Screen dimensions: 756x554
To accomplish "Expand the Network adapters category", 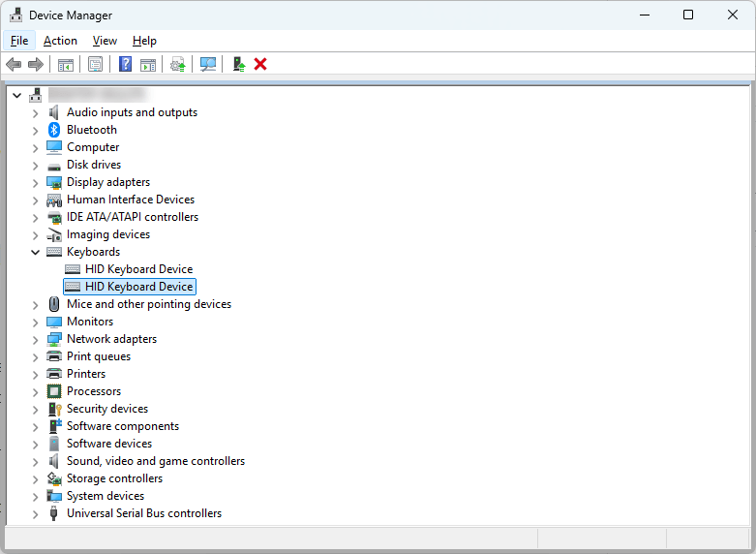I will [36, 339].
